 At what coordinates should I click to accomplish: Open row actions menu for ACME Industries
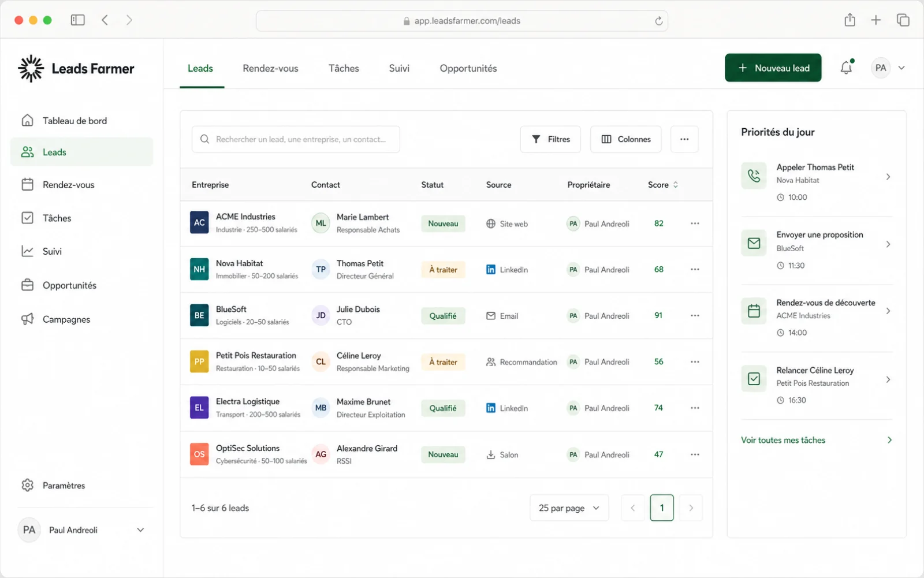(695, 223)
